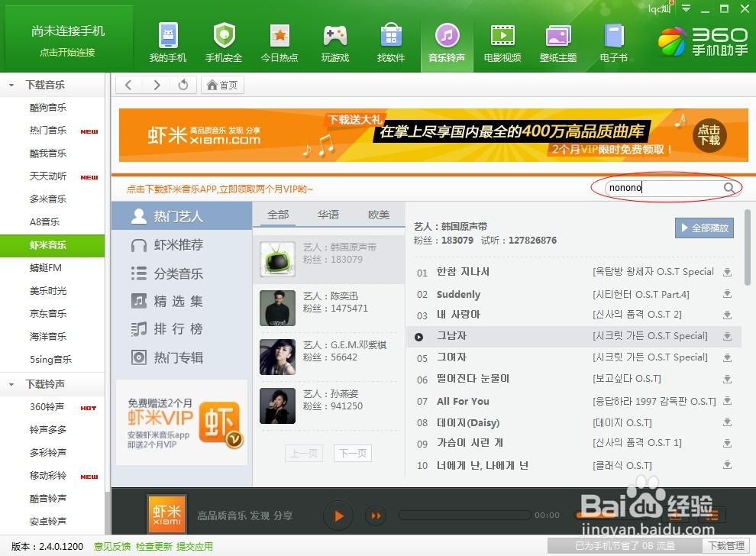
Task: Click the 意见反馈 link
Action: click(x=112, y=546)
